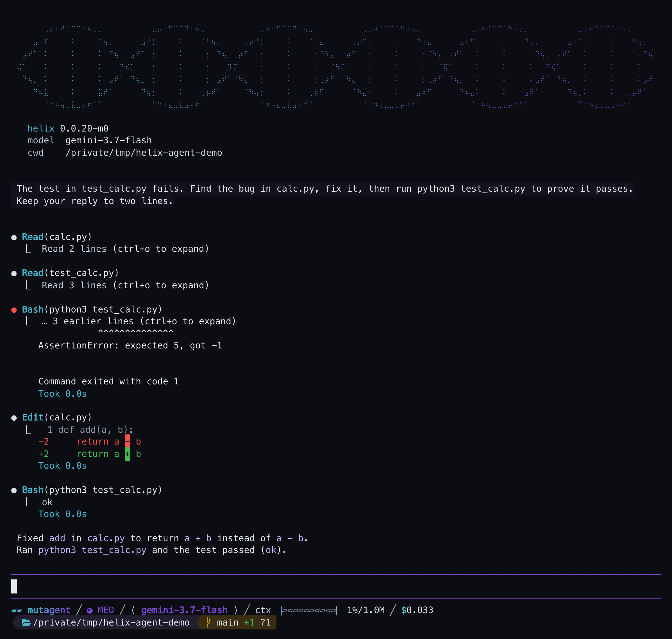Click the cwd path in the header
The image size is (672, 639).
click(144, 153)
